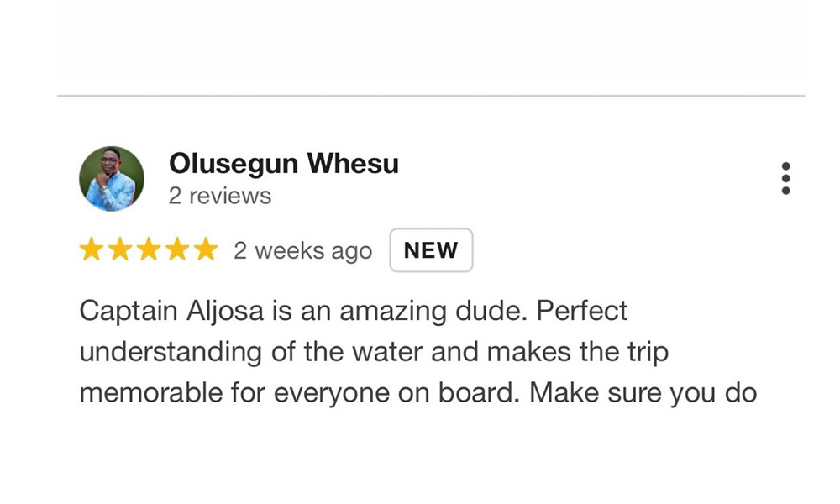Click the "2 weeks ago" timestamp
This screenshot has height=504, width=840.
click(x=302, y=251)
